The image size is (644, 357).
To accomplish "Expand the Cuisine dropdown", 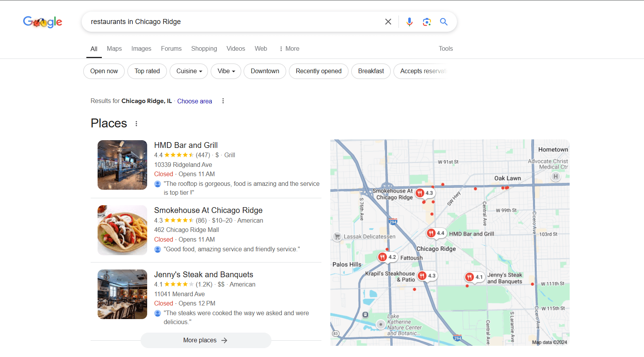I will click(x=189, y=71).
